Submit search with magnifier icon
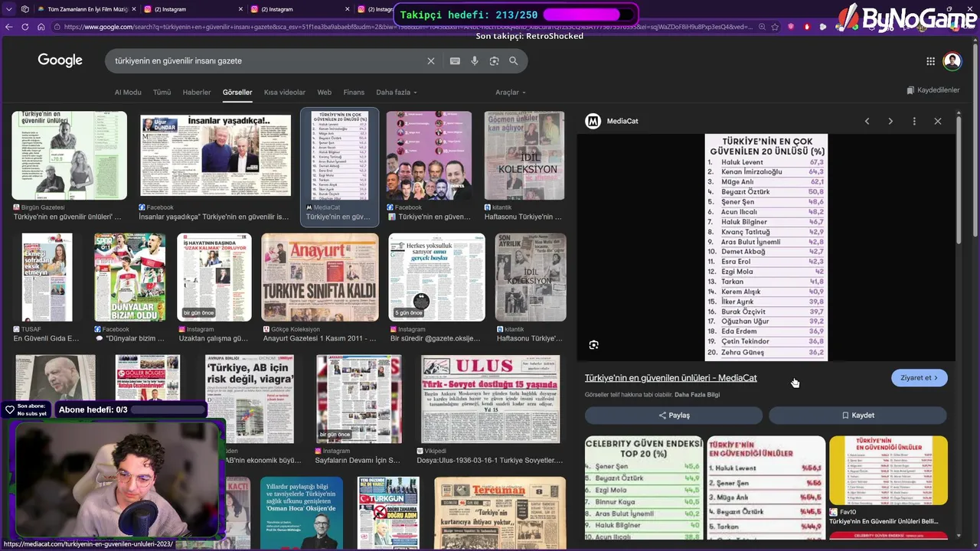 pos(514,60)
